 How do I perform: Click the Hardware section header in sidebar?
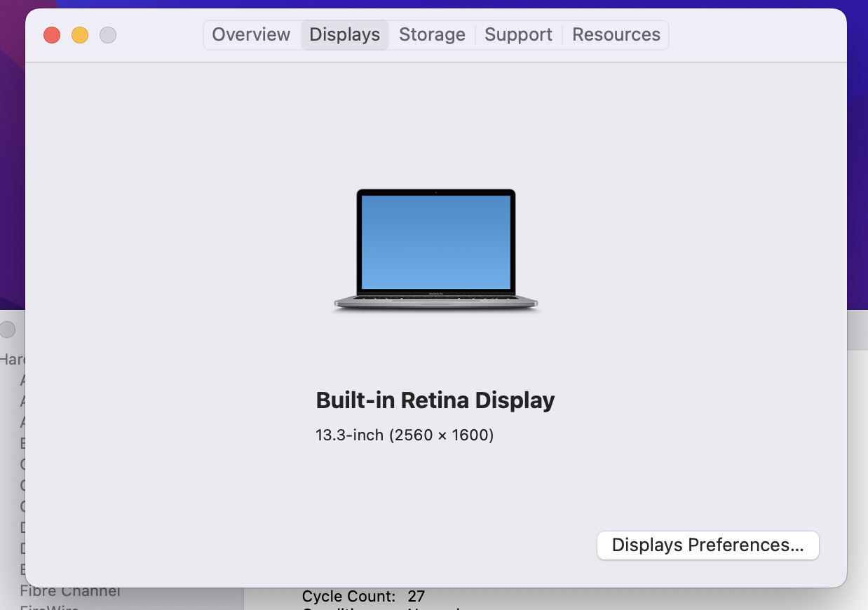(12, 360)
